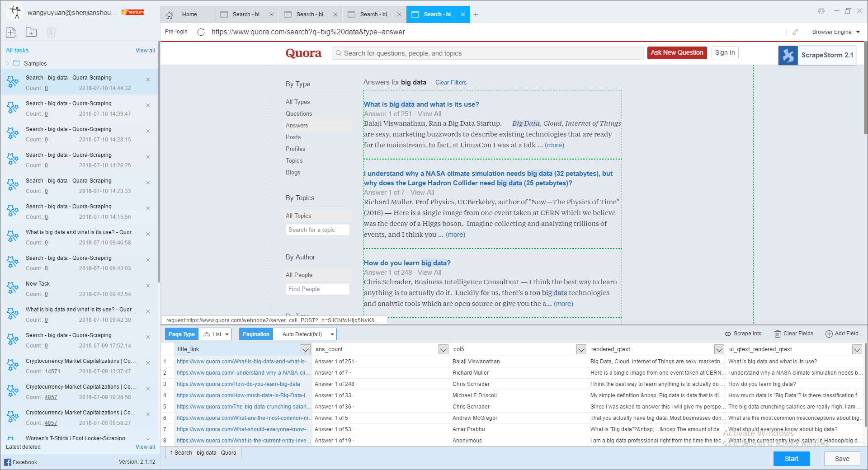Click the Start button

(791, 459)
